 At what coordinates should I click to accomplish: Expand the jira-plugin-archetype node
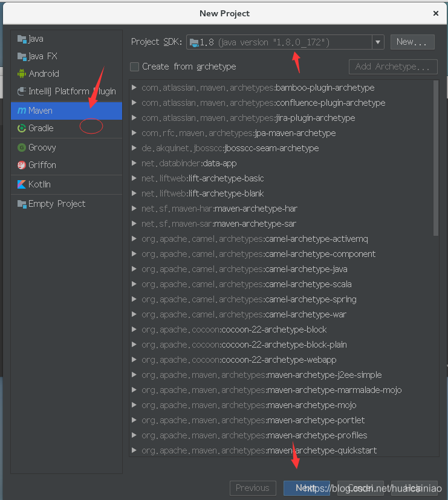pos(134,118)
